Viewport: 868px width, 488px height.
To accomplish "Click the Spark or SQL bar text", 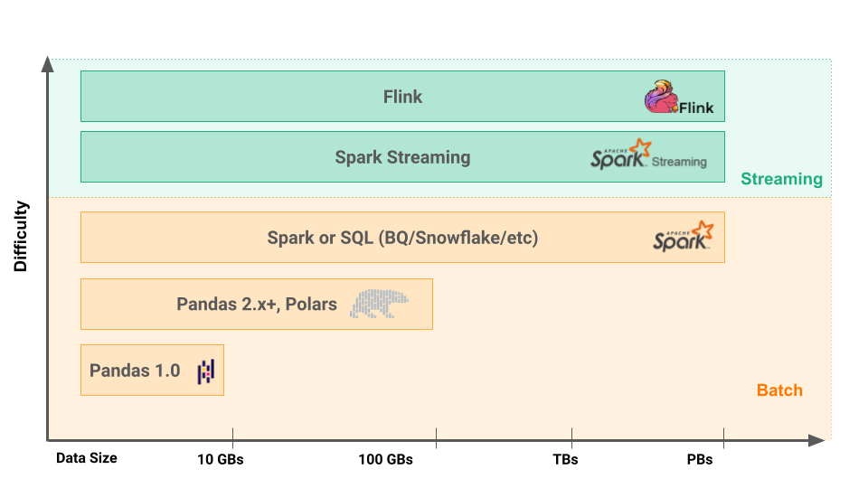I will click(x=402, y=238).
